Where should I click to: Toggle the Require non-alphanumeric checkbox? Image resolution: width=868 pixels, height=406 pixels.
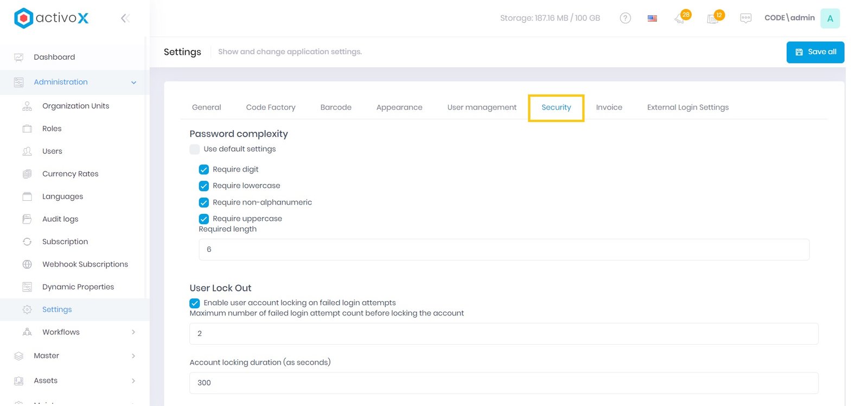204,202
